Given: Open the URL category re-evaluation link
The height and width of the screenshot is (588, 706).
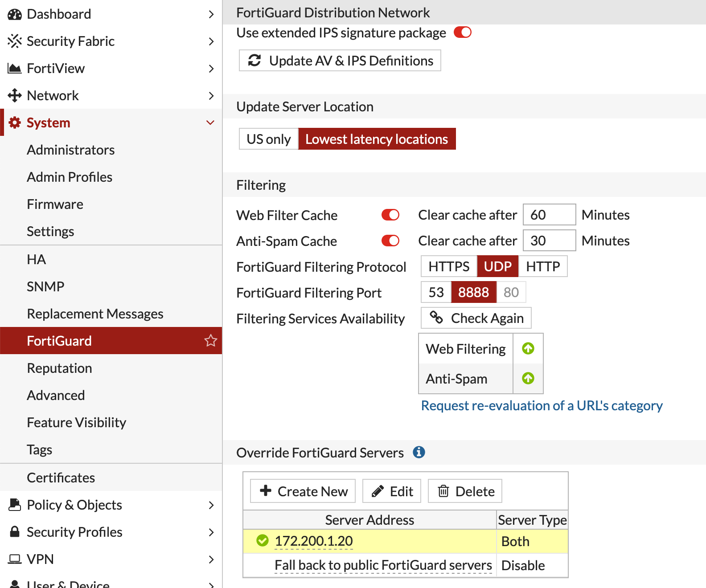Looking at the screenshot, I should click(x=542, y=406).
